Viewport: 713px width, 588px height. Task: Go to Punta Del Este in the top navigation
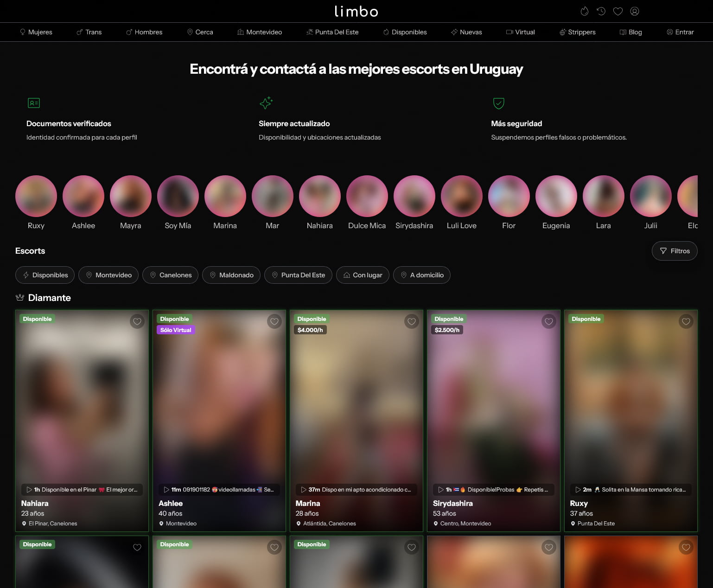[x=332, y=32]
